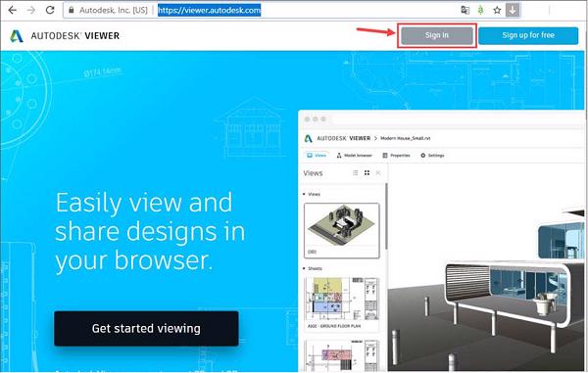This screenshot has height=373, width=588.
Task: Click the 'Easily view and share designs' headline
Action: 150,231
